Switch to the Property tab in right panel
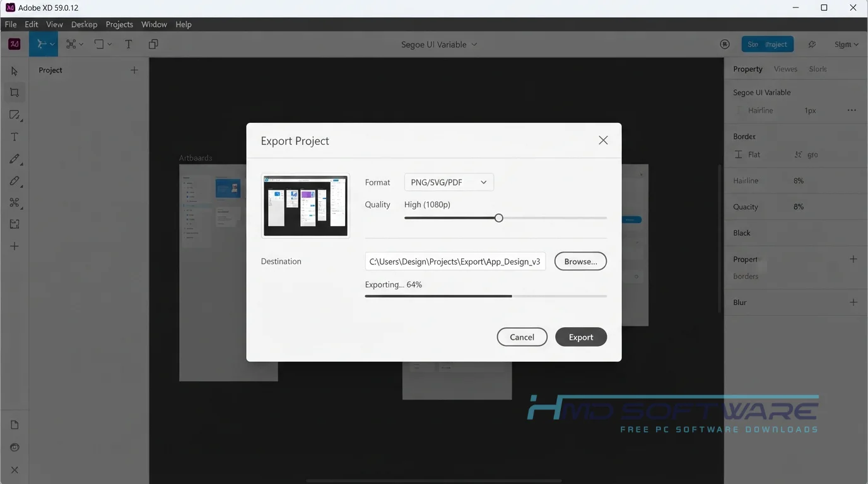This screenshot has width=868, height=484. [x=748, y=69]
